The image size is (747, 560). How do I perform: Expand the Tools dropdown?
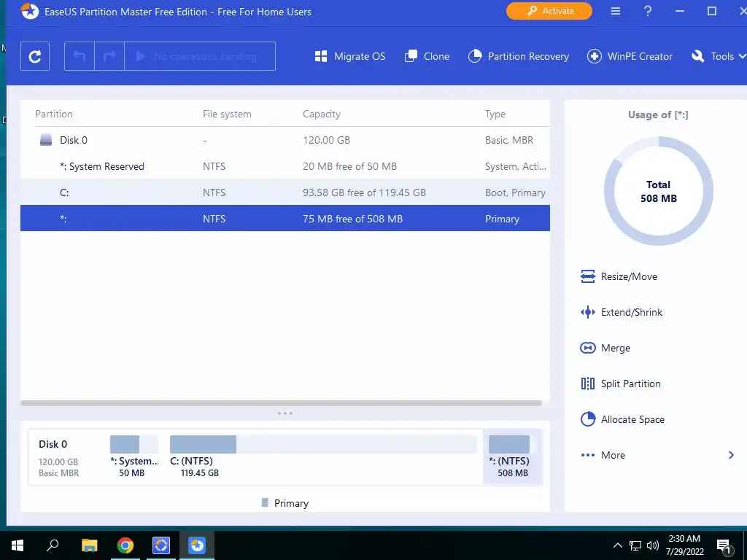(719, 56)
